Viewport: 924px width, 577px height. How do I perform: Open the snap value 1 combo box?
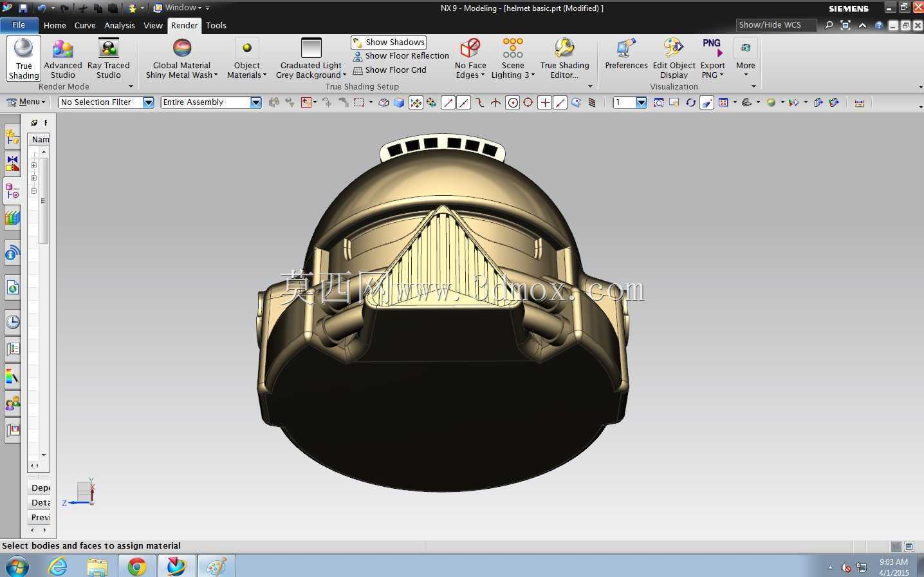click(x=630, y=102)
